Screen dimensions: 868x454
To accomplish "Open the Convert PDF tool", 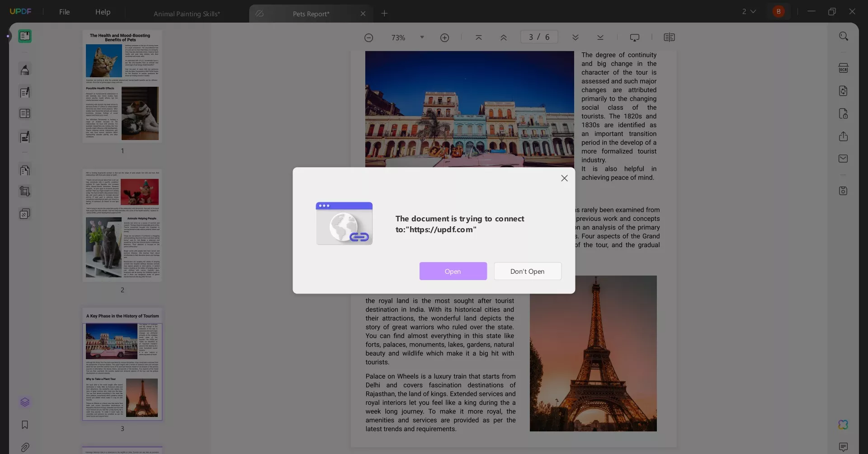I will (844, 91).
